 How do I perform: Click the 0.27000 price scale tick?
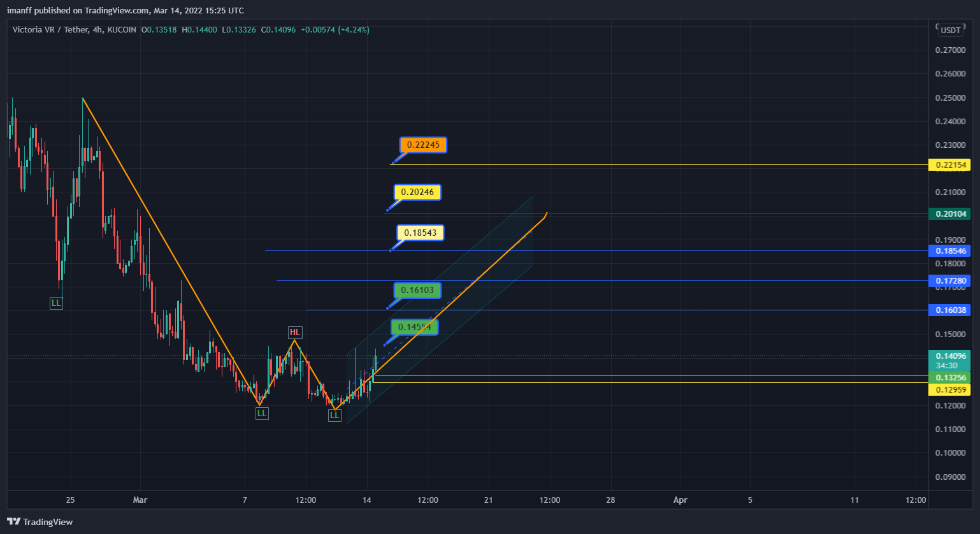950,50
